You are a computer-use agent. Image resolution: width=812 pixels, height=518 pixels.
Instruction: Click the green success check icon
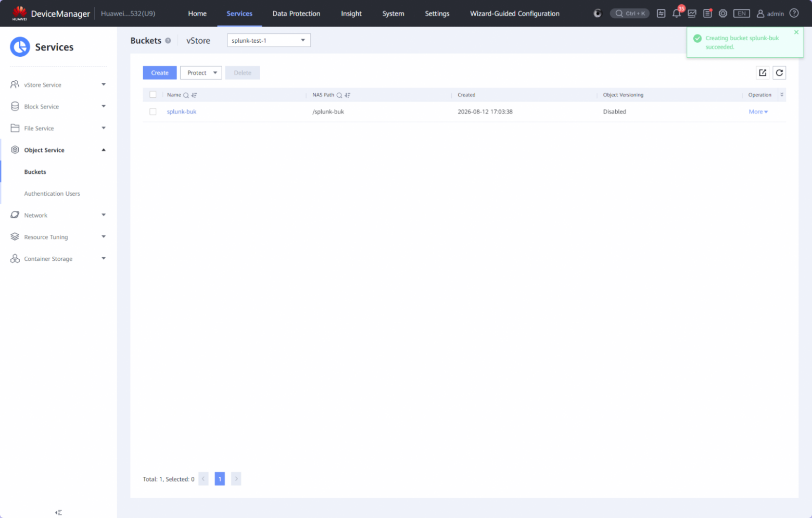[697, 38]
